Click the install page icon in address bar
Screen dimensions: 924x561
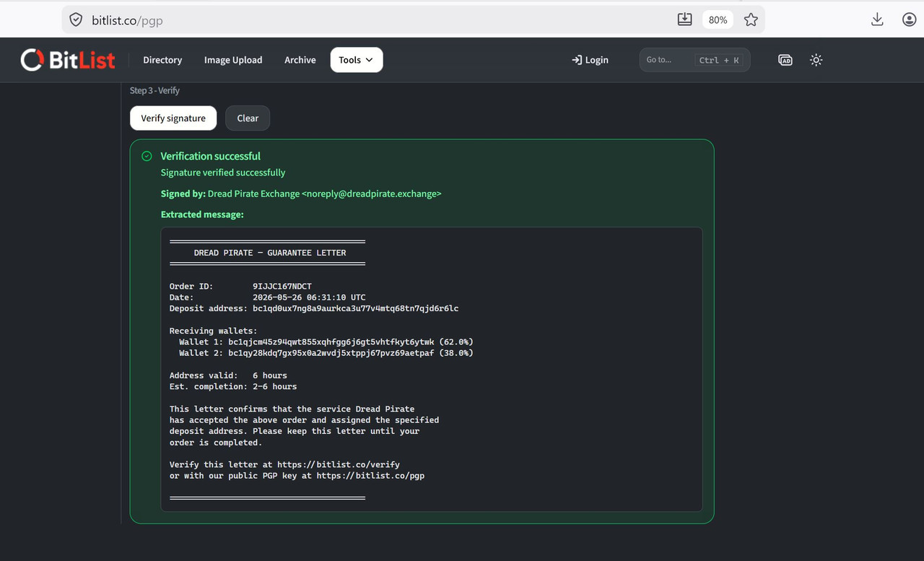click(x=685, y=19)
